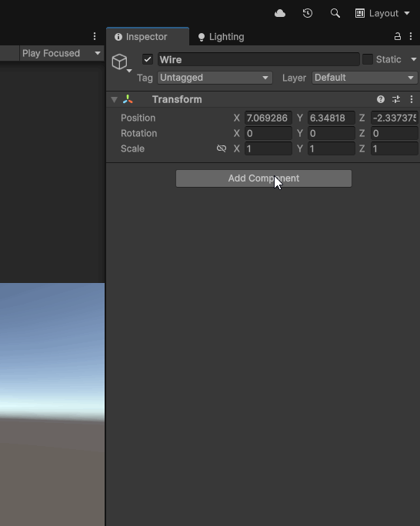420x526 pixels.
Task: Switch to the Lighting tab
Action: click(x=221, y=37)
